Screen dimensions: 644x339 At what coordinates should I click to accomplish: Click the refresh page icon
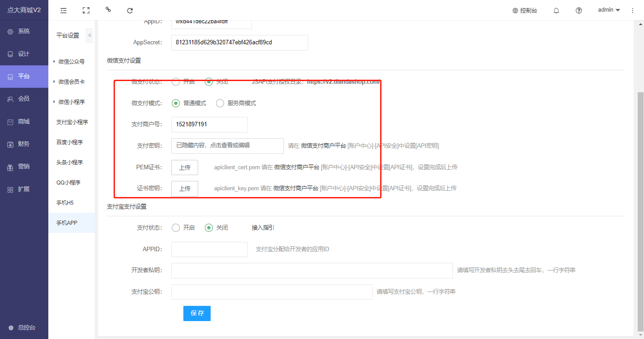coord(130,10)
